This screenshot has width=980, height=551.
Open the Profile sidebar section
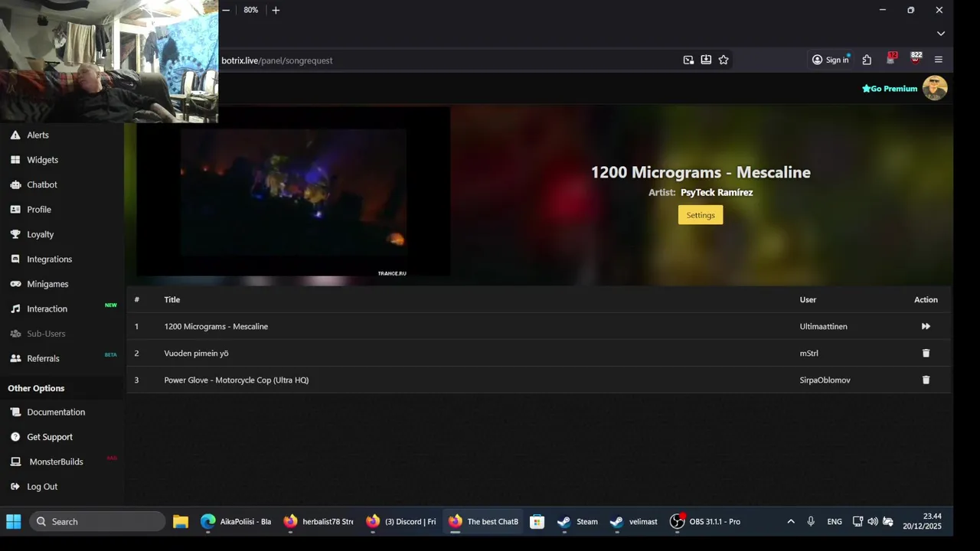pos(39,210)
